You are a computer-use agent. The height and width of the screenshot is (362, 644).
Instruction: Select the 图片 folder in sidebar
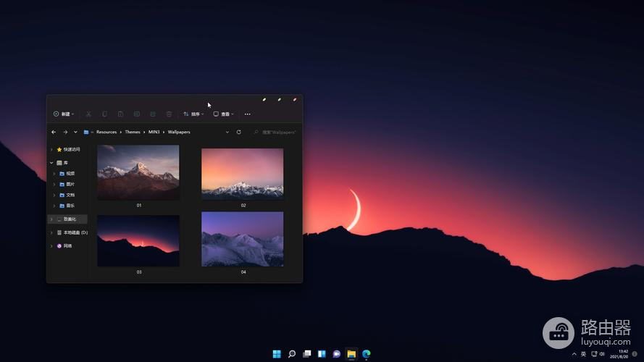click(x=70, y=184)
